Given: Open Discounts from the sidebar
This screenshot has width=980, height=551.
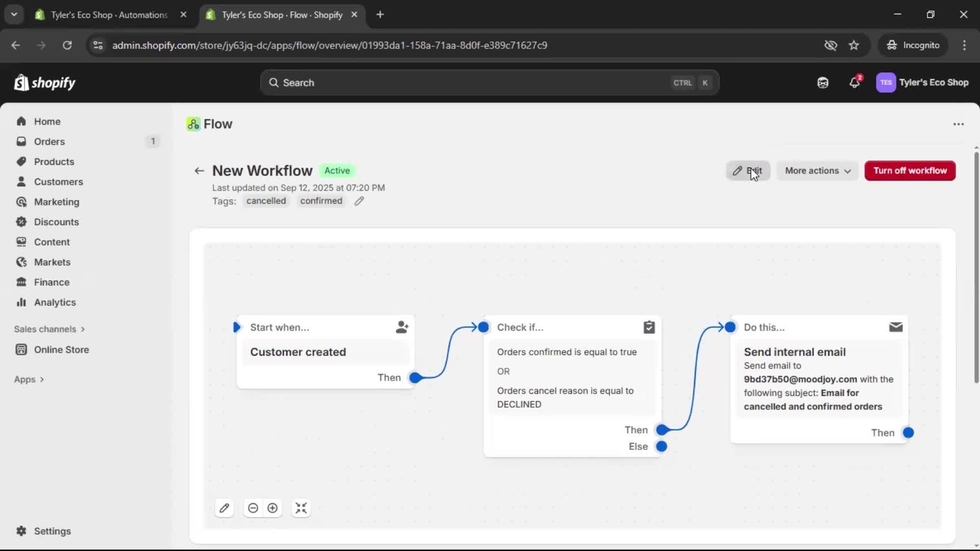Looking at the screenshot, I should (56, 222).
